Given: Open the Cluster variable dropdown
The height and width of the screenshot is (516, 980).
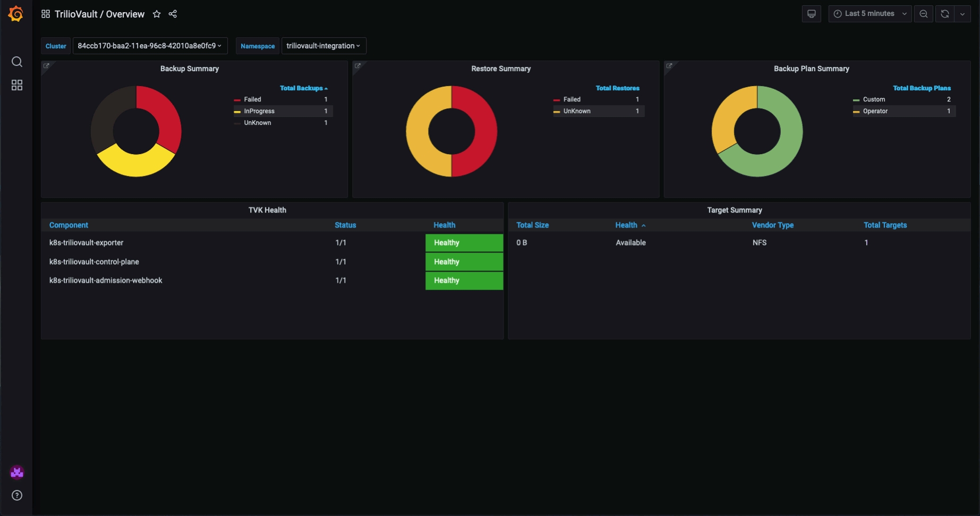Looking at the screenshot, I should [150, 46].
